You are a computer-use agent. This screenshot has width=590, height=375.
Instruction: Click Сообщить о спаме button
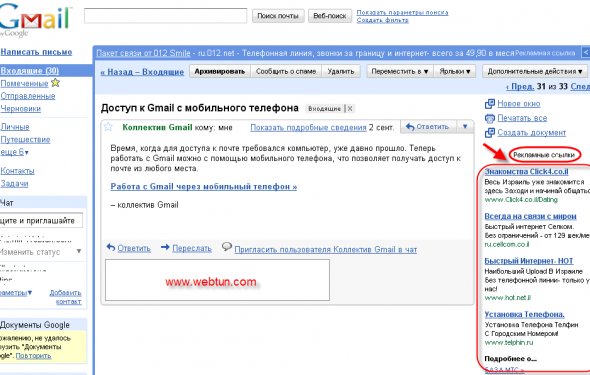click(x=286, y=71)
